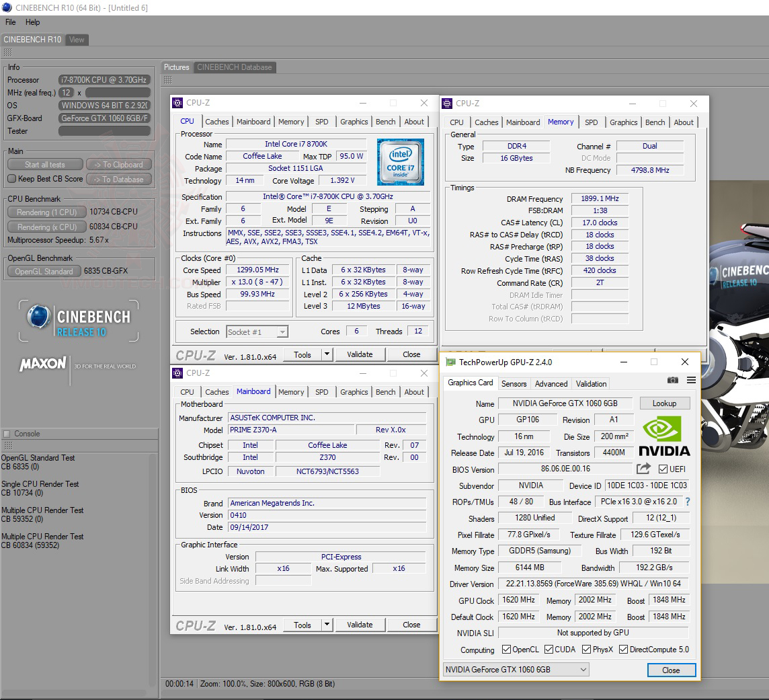Open the GPU selector at bottom of GPU-Z
Screen dimensions: 769x700
pyautogui.click(x=516, y=669)
